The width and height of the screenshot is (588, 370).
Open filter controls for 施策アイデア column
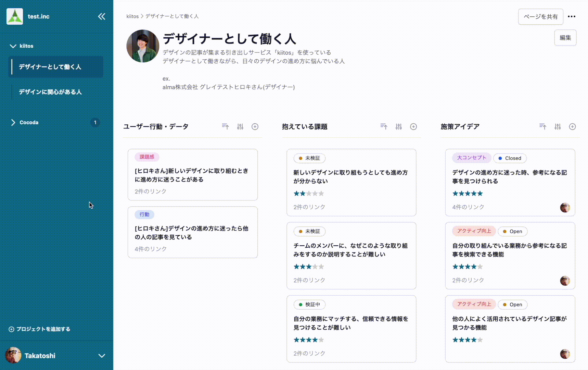pyautogui.click(x=558, y=126)
